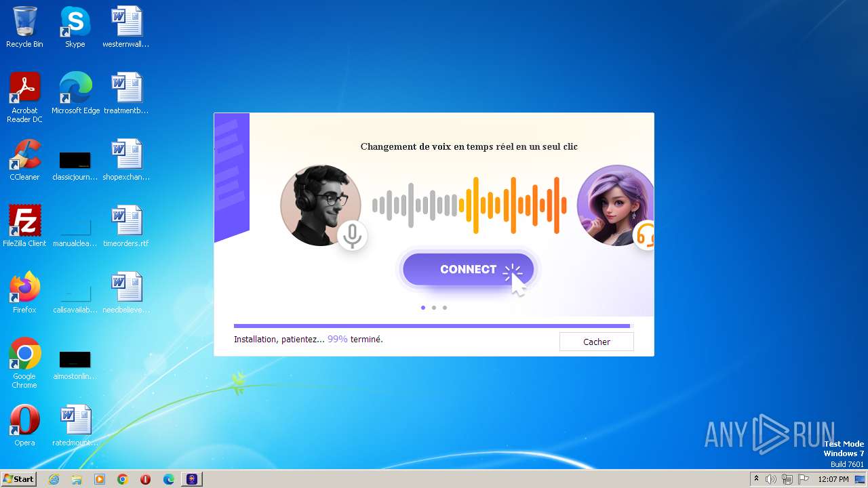
Task: Launch Skype from the desktop
Action: click(75, 27)
